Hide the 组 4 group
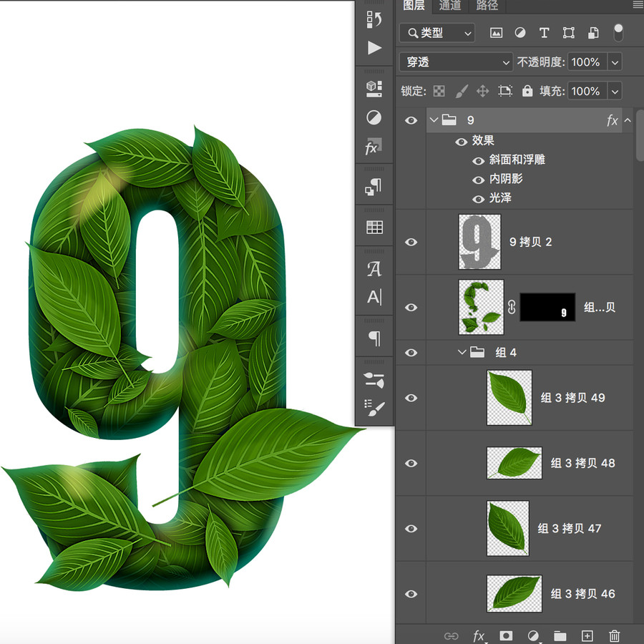This screenshot has width=644, height=644. coord(411,352)
